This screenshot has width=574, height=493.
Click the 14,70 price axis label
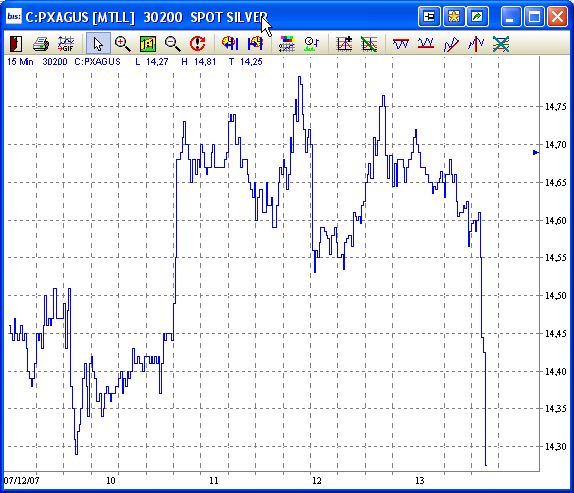[556, 145]
